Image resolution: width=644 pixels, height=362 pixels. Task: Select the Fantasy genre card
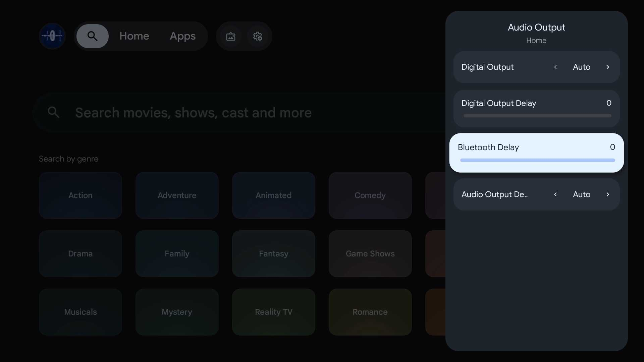coord(273,254)
